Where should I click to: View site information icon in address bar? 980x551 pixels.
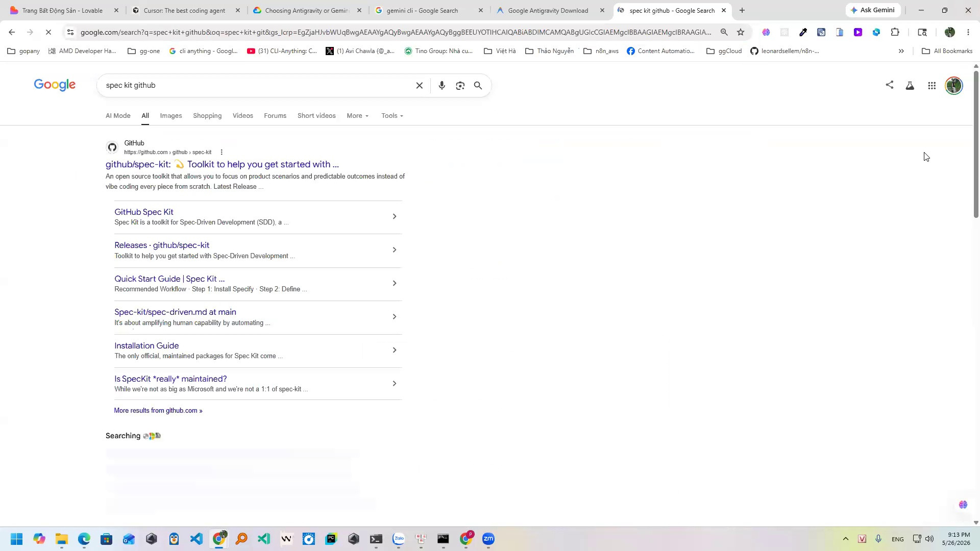[x=70, y=32]
